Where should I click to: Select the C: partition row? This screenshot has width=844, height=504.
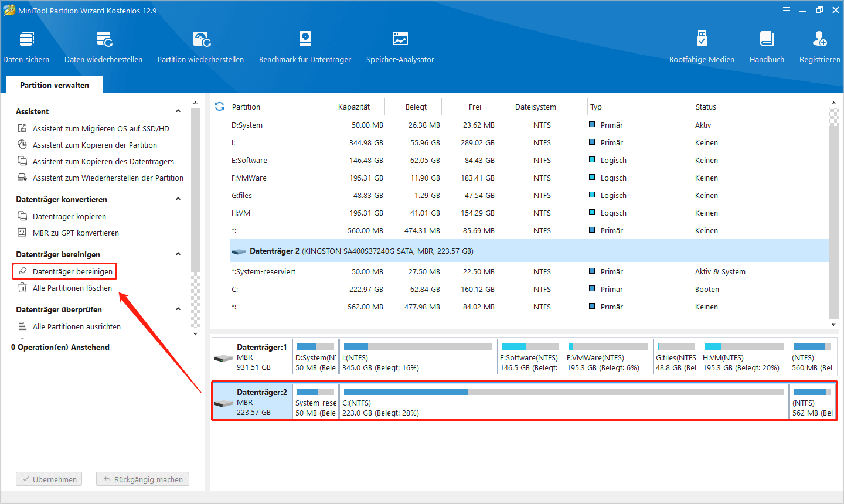click(529, 289)
